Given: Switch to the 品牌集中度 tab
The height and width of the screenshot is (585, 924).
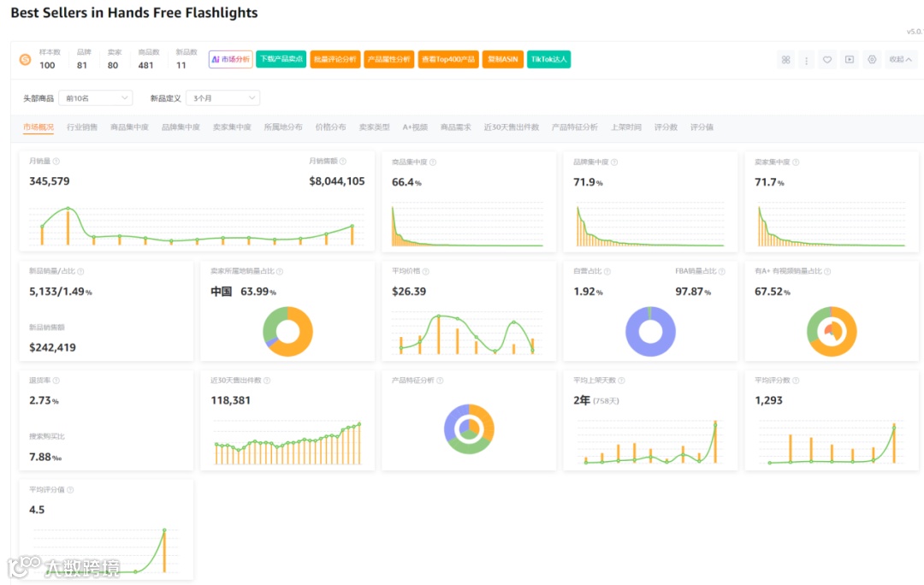Looking at the screenshot, I should point(181,127).
